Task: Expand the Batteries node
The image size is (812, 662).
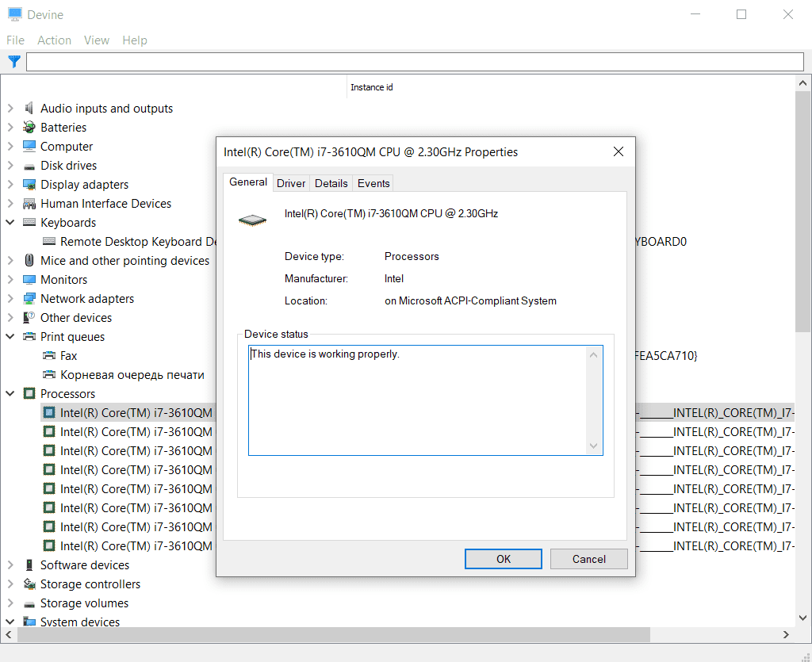Action: click(10, 128)
